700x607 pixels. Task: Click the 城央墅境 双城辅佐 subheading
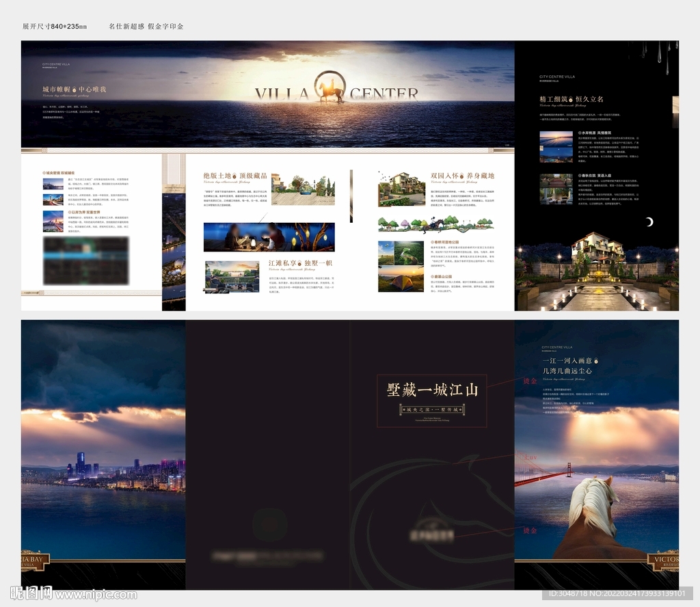tap(59, 173)
